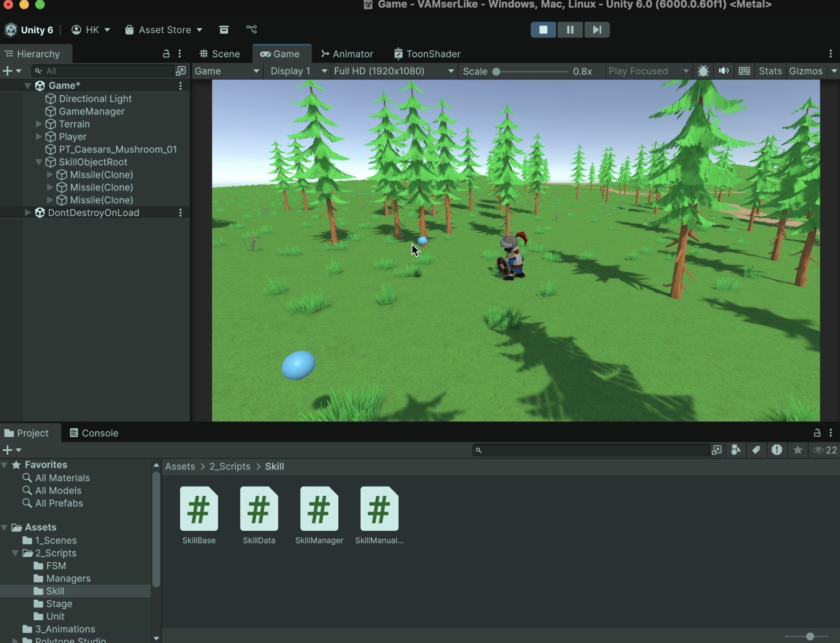Open the Package Manager archive icon
Viewport: 840px width, 643px height.
224,30
